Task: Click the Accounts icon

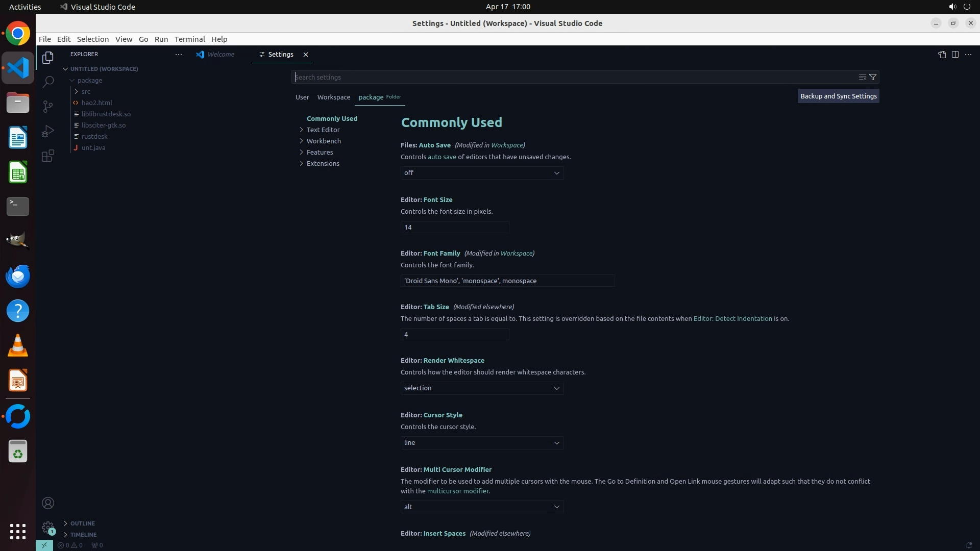Action: pos(48,503)
